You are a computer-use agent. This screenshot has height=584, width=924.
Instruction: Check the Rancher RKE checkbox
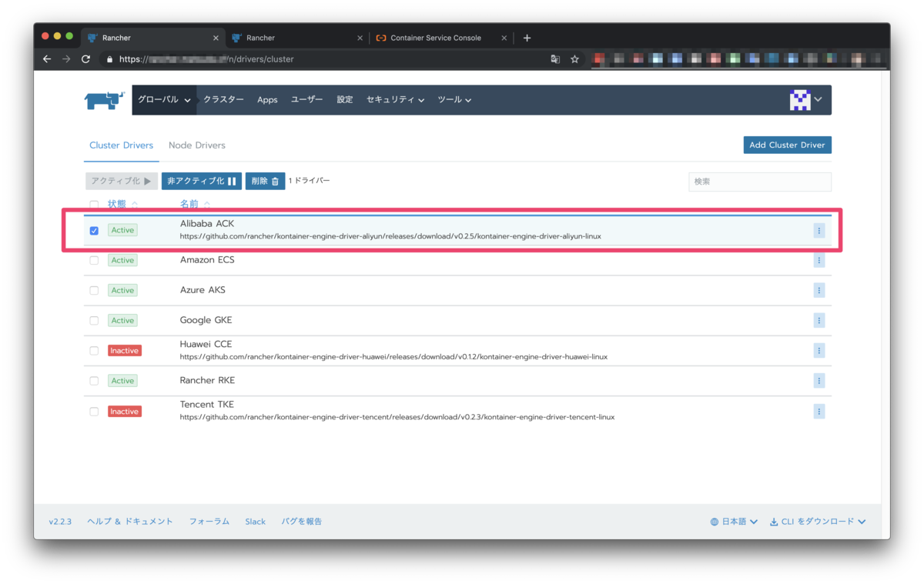coord(94,380)
